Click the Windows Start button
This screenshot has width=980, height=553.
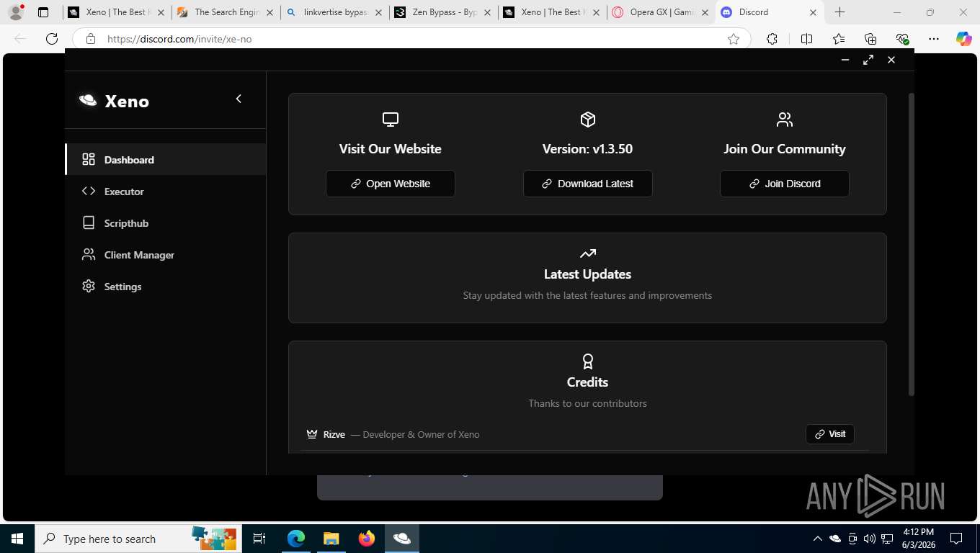[17, 539]
